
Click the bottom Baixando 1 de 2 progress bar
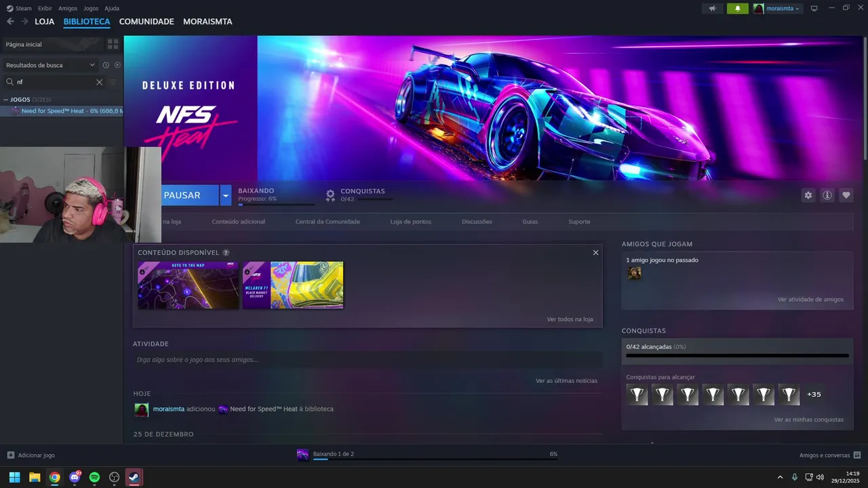[x=435, y=460]
